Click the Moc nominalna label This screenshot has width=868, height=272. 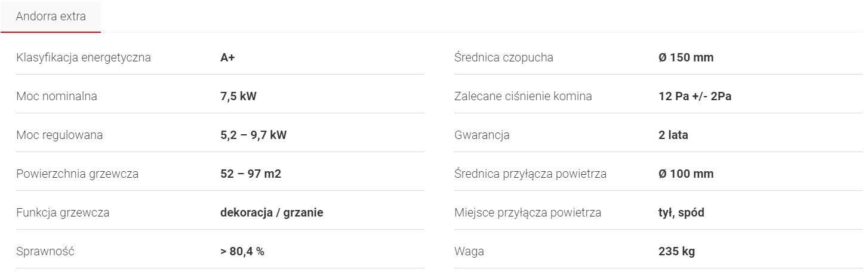(x=57, y=96)
